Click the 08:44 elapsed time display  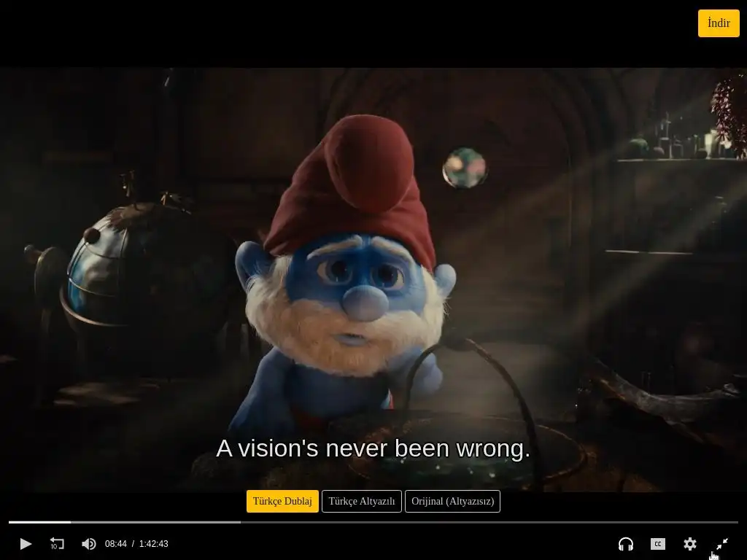pyautogui.click(x=116, y=544)
